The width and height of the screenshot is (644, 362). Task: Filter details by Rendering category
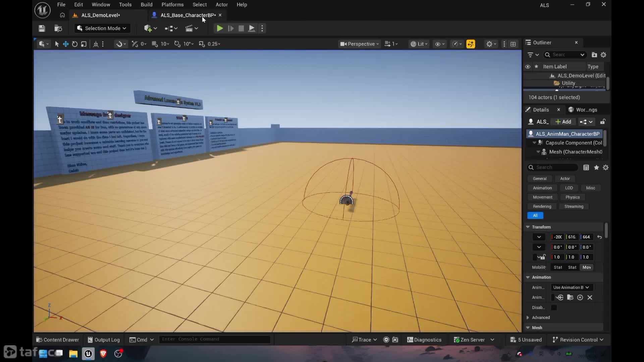click(x=542, y=207)
